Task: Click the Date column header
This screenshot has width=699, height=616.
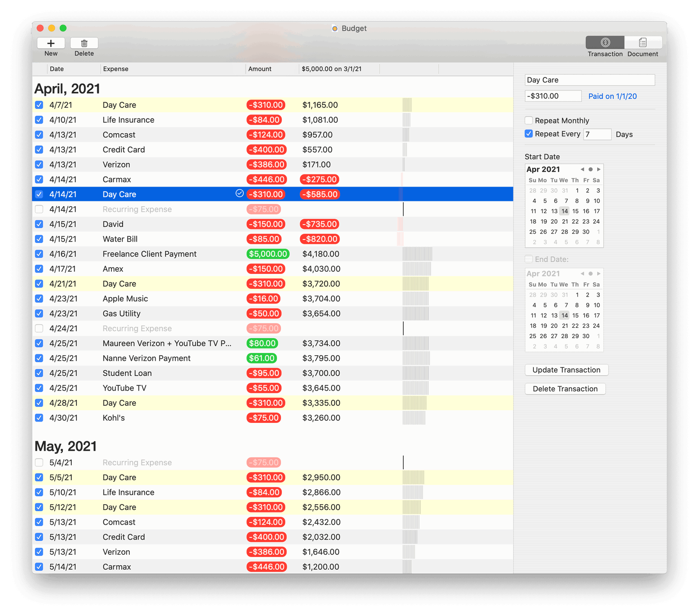Action: pos(73,69)
